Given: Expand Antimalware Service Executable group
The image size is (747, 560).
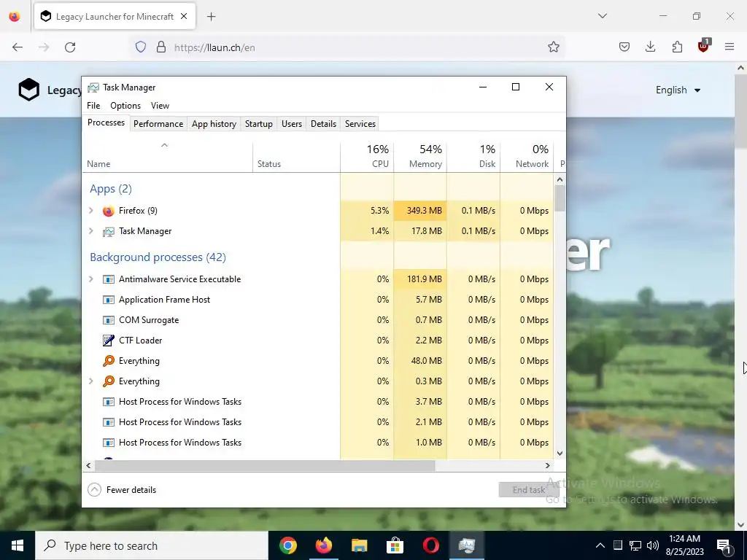Looking at the screenshot, I should 91,279.
